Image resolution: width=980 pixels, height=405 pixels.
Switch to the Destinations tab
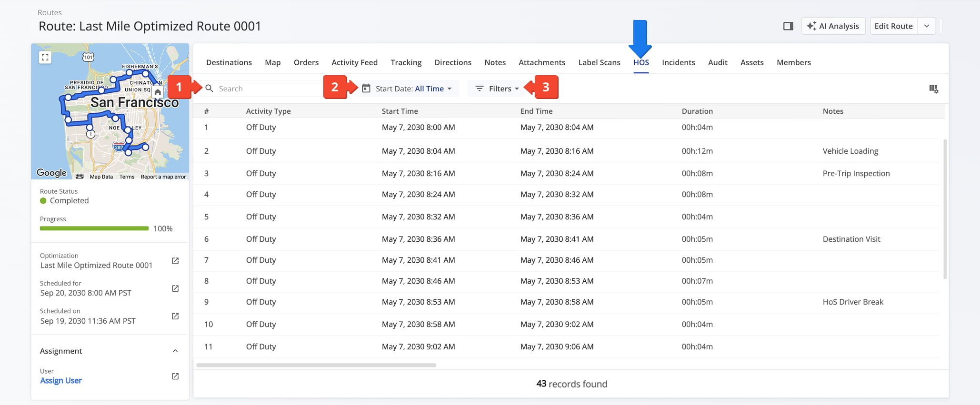pyautogui.click(x=229, y=62)
